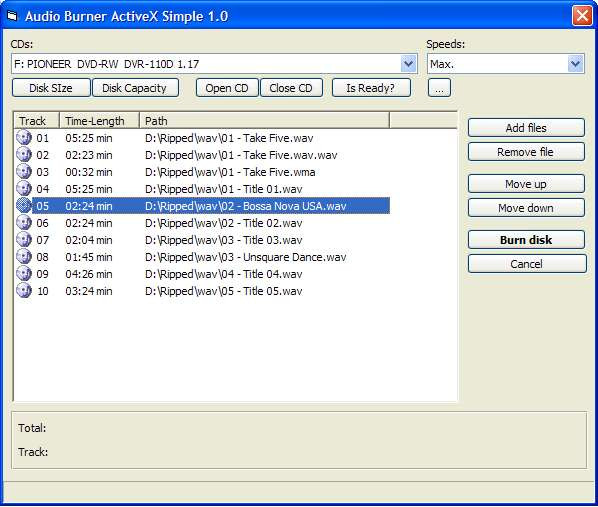Click the disc icon for track 04
Screen dimensions: 598x507
[24, 189]
